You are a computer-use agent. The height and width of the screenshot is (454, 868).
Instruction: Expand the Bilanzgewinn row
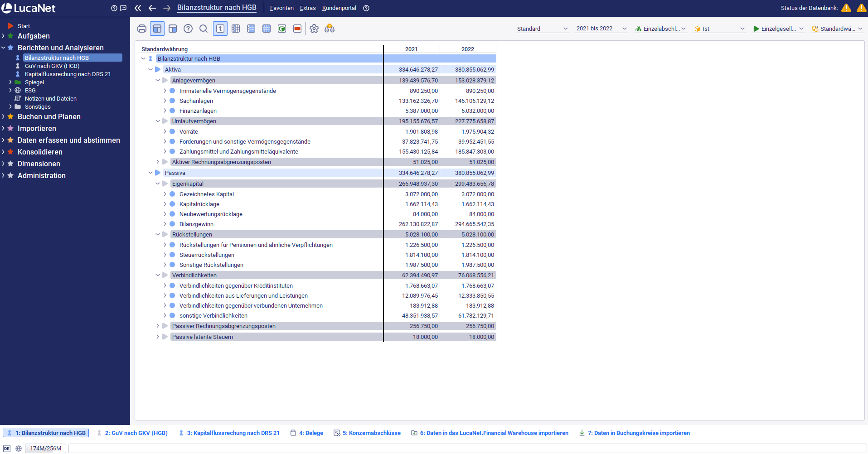165,224
